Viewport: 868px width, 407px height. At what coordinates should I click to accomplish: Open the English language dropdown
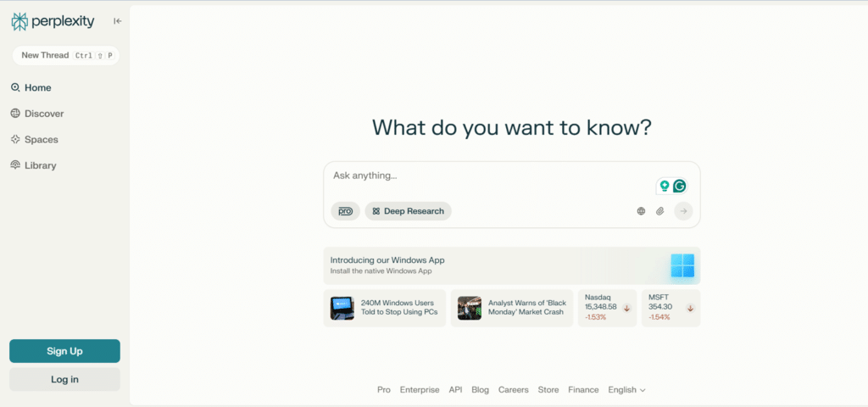click(x=626, y=390)
